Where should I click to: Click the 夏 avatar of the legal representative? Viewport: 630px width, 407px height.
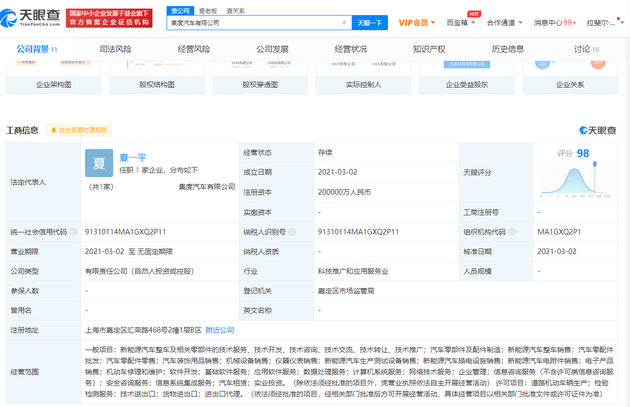point(99,164)
